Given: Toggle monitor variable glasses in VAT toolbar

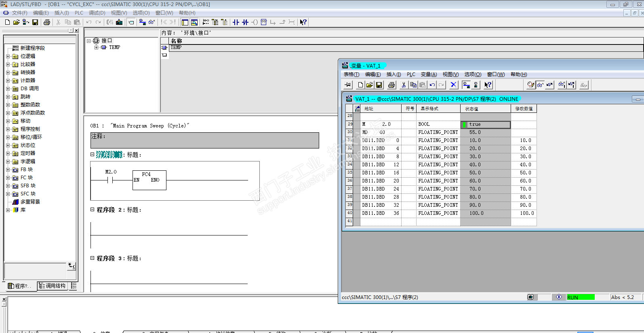Looking at the screenshot, I should coord(540,85).
